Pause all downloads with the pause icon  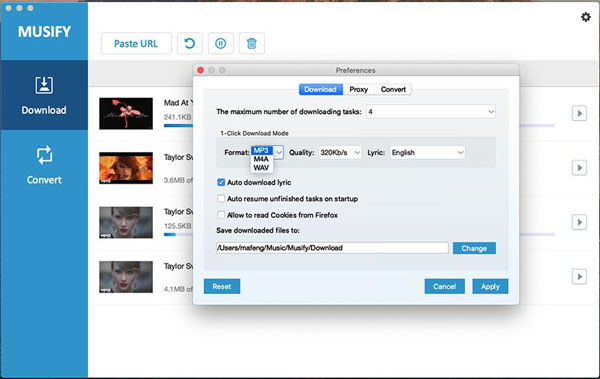pyautogui.click(x=221, y=44)
